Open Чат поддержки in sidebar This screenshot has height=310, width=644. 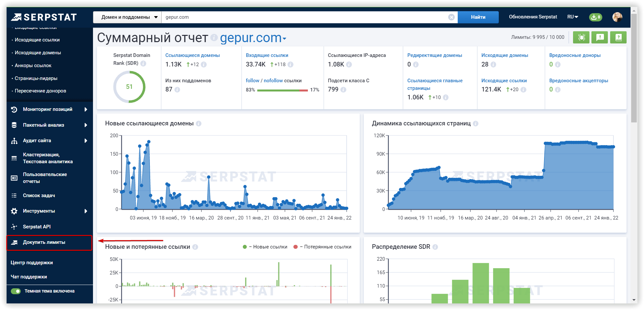(29, 277)
